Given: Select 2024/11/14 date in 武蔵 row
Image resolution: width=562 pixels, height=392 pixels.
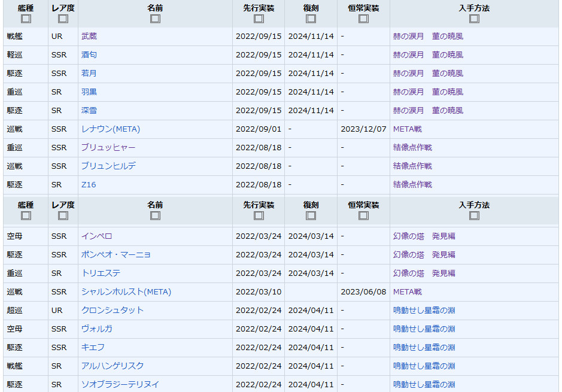Looking at the screenshot, I should [311, 36].
